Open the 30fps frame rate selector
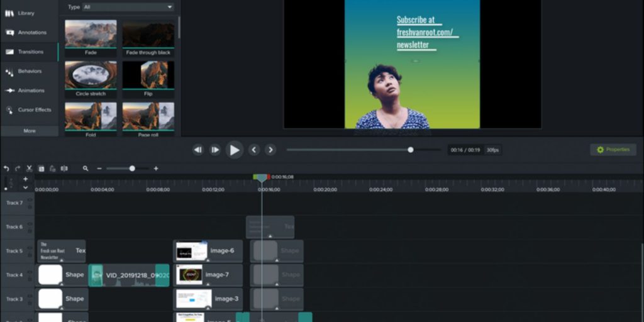The width and height of the screenshot is (644, 322). coord(493,150)
